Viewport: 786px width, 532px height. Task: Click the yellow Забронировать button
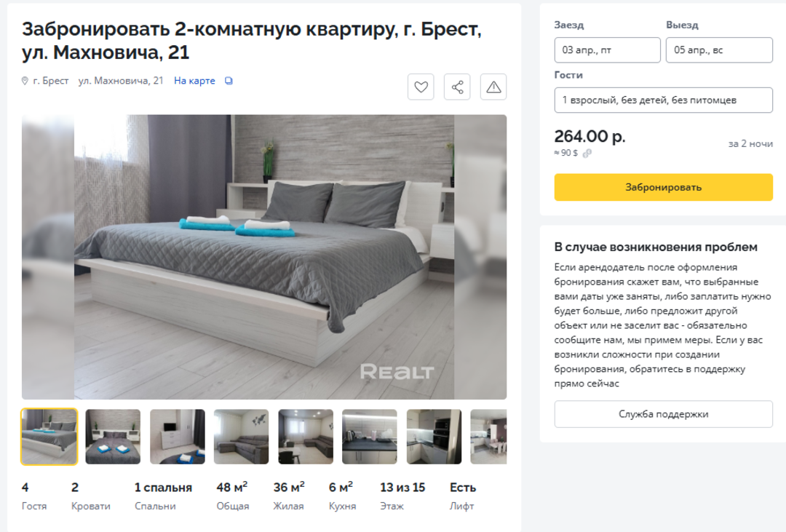663,187
